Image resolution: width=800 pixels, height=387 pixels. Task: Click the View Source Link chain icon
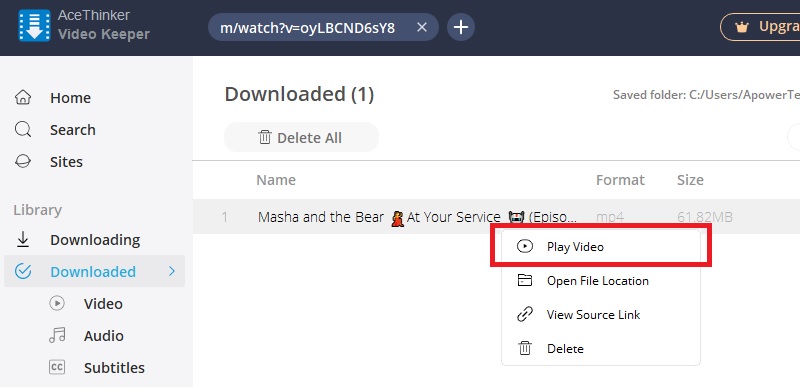click(x=524, y=315)
